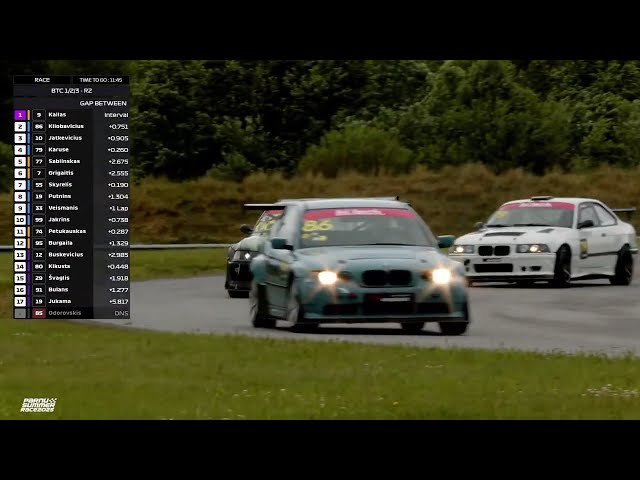Click the BTC 1/2/3 - R2 title

71,90
